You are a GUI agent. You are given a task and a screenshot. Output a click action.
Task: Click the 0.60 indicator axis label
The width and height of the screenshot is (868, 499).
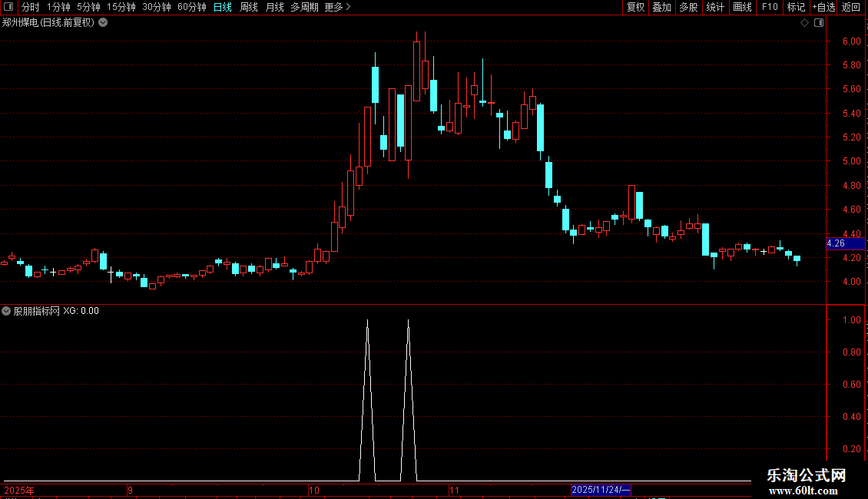(851, 384)
